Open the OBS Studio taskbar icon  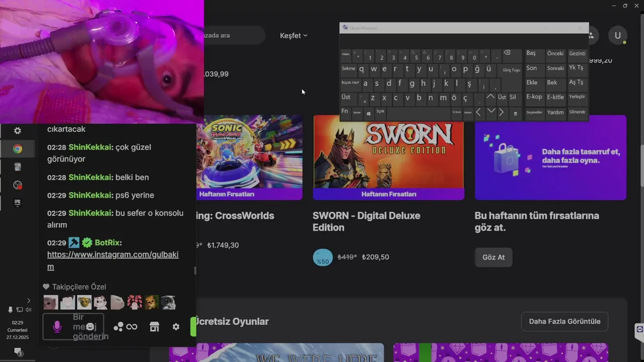(18, 185)
